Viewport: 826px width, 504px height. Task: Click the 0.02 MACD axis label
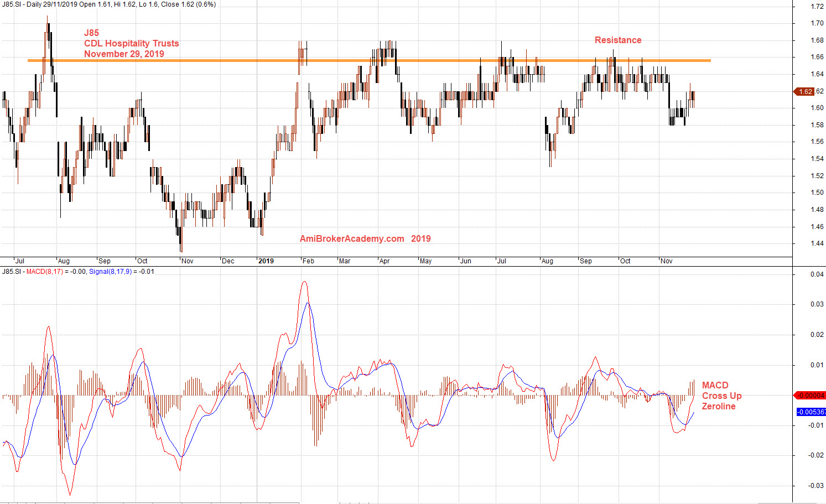817,335
